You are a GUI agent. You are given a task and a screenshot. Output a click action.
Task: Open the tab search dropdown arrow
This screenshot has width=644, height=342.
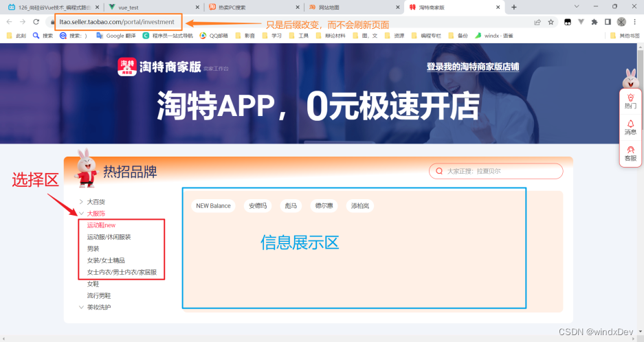coord(577,7)
